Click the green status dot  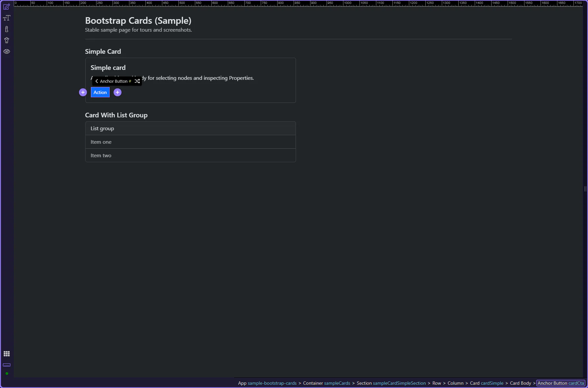point(7,373)
